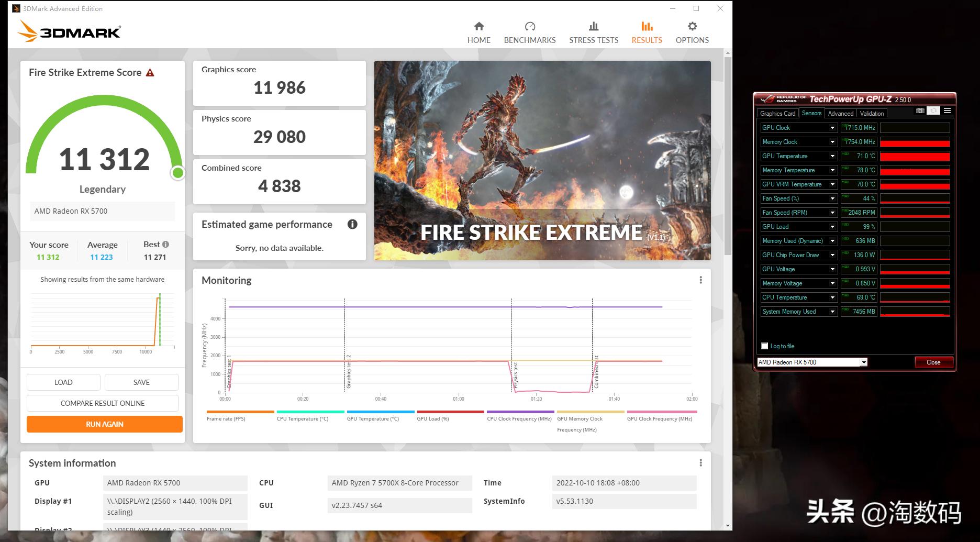Viewport: 980px width, 542px height.
Task: Click COMPARE RESULT ONLINE button
Action: [103, 403]
